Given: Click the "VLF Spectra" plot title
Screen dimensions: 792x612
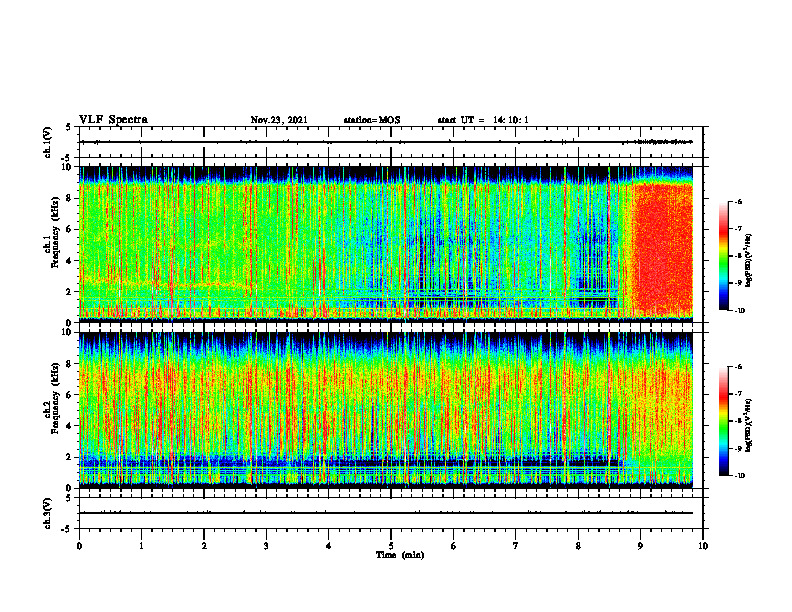Looking at the screenshot, I should (113, 120).
